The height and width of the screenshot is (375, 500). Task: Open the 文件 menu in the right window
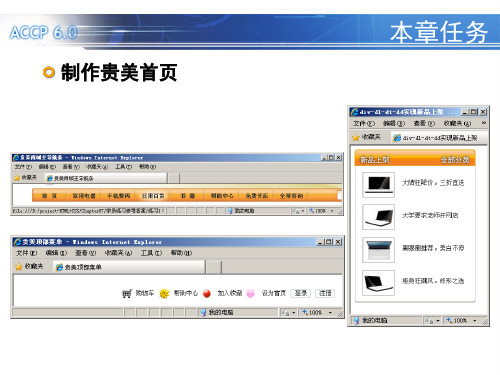pos(364,123)
